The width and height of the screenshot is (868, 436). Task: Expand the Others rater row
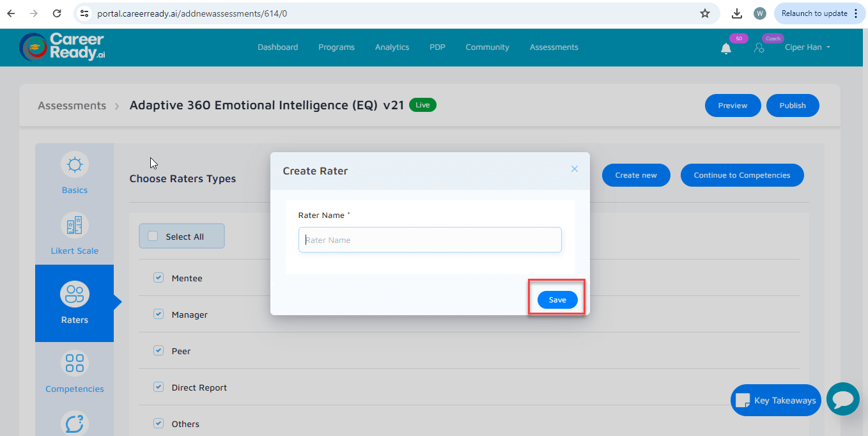(x=185, y=423)
